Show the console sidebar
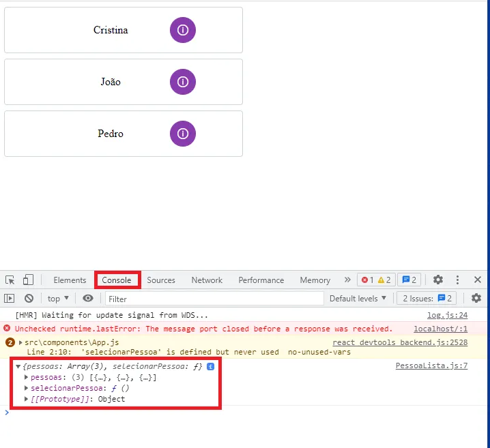 point(10,299)
